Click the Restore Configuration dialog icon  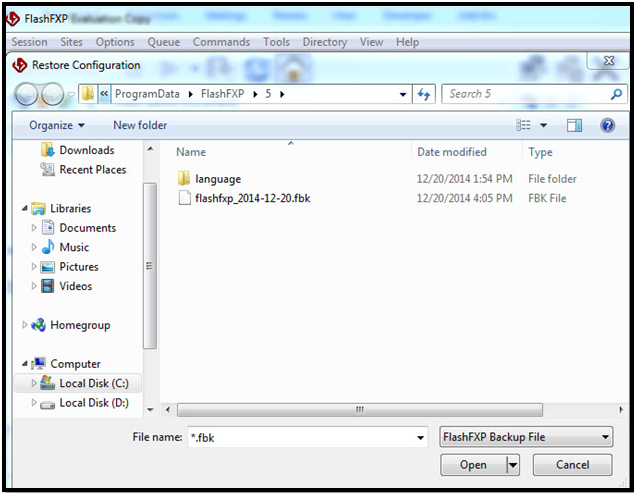tap(19, 65)
